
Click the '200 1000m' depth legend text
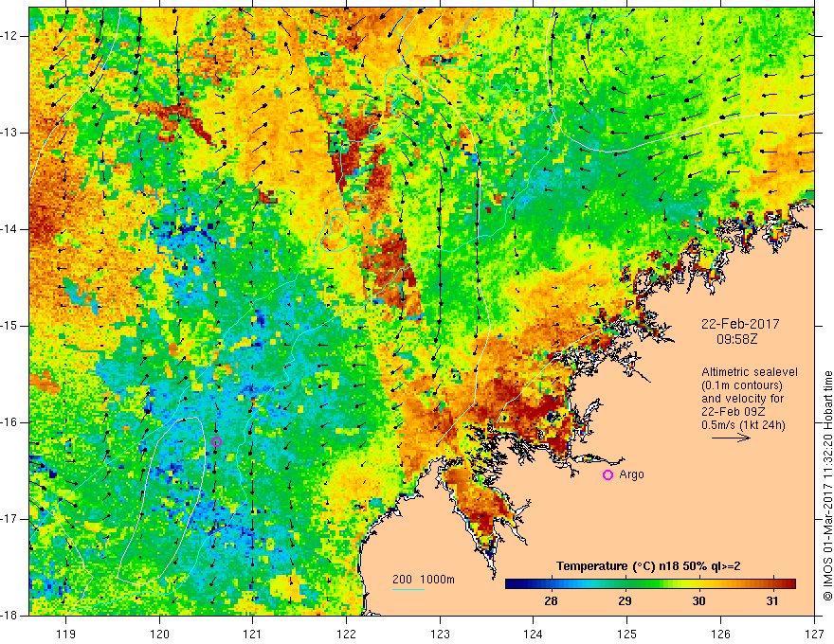(424, 580)
